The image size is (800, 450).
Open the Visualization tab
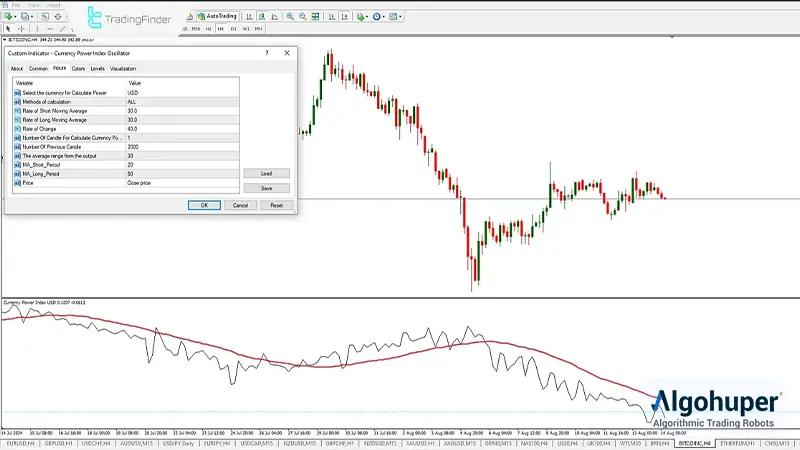123,68
